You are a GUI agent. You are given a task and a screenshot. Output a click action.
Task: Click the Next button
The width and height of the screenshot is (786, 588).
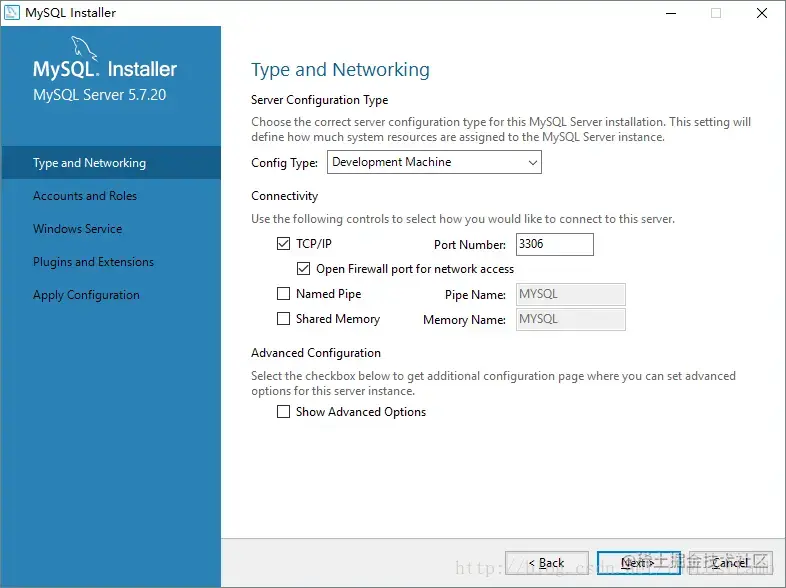[639, 563]
